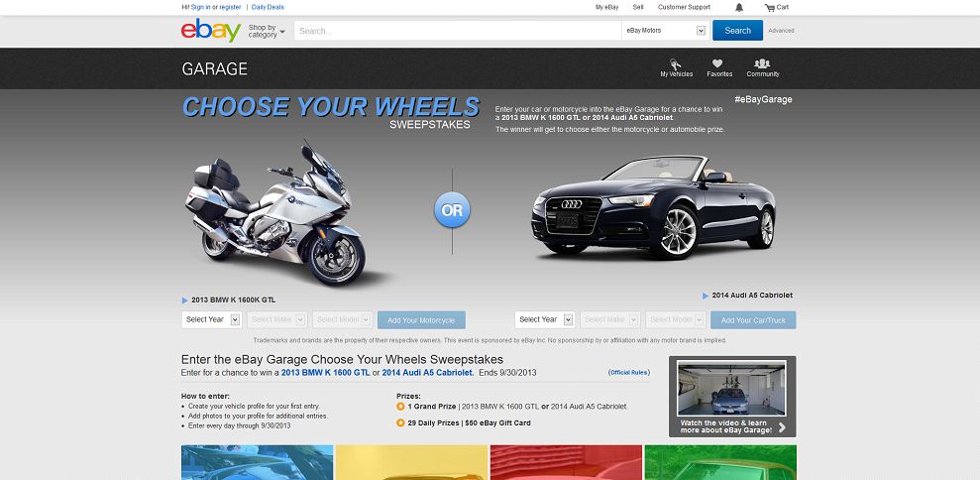Image resolution: width=980 pixels, height=480 pixels.
Task: Open My eBay menu
Action: pyautogui.click(x=606, y=8)
